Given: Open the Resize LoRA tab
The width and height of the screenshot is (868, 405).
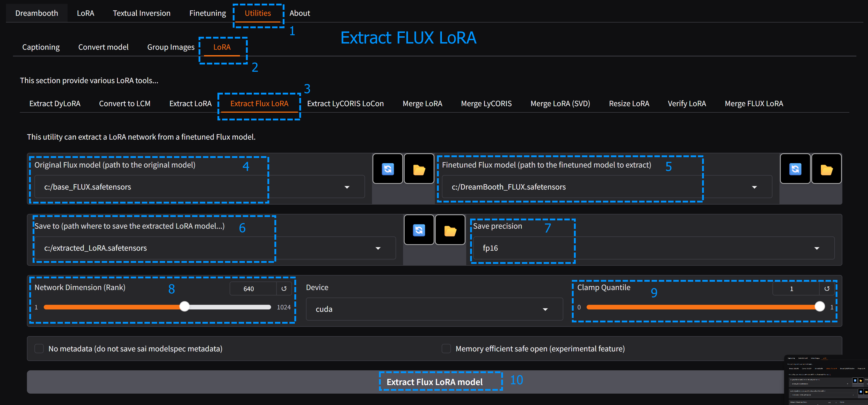Looking at the screenshot, I should click(629, 104).
